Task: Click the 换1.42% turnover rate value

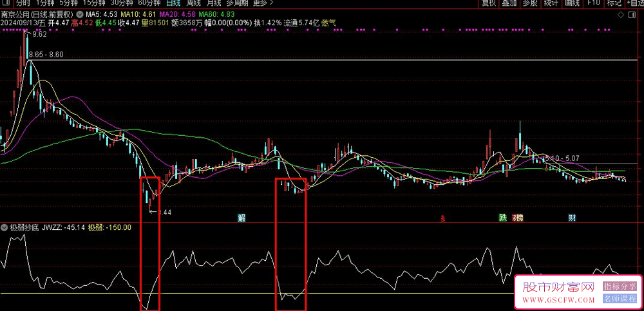Action: [x=268, y=23]
